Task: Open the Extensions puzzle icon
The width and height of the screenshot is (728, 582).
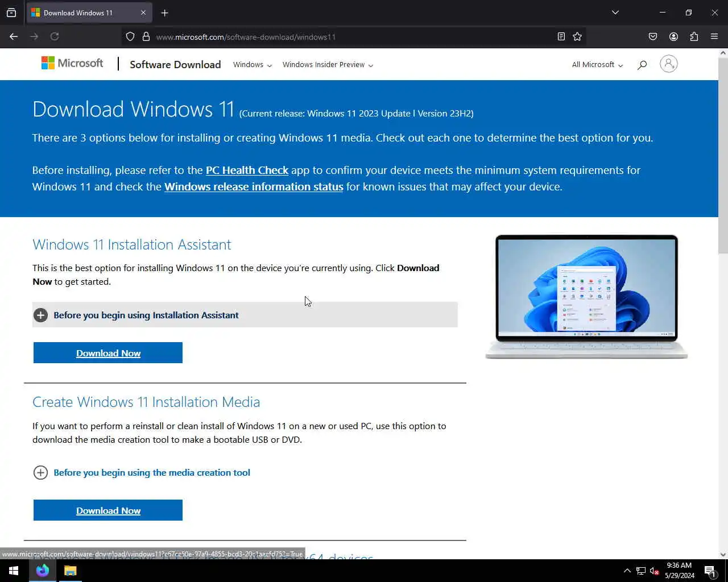Action: (694, 36)
